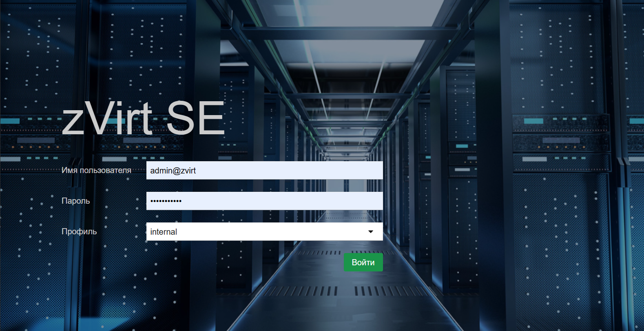Click the zVirt SE title
The image size is (644, 331).
(x=143, y=118)
